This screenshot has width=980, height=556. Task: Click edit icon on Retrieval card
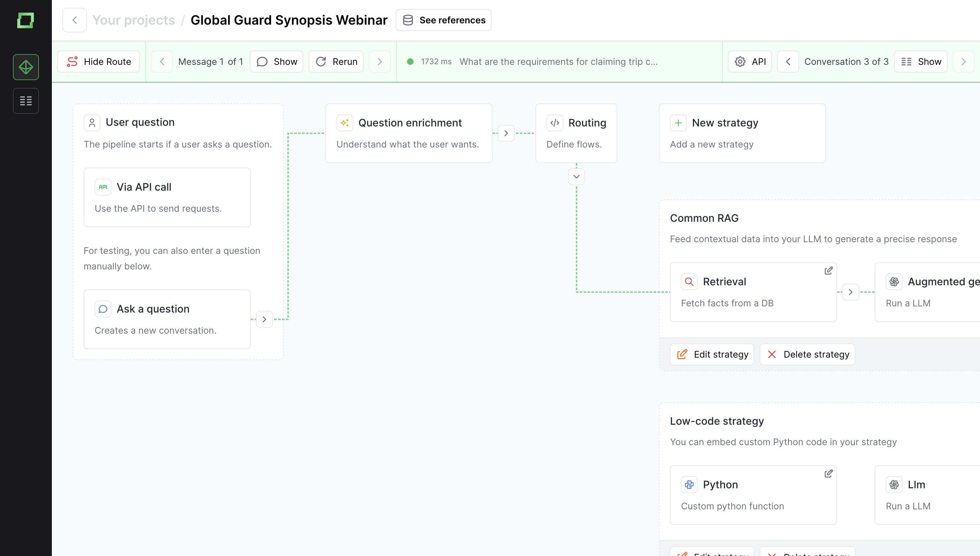tap(828, 271)
